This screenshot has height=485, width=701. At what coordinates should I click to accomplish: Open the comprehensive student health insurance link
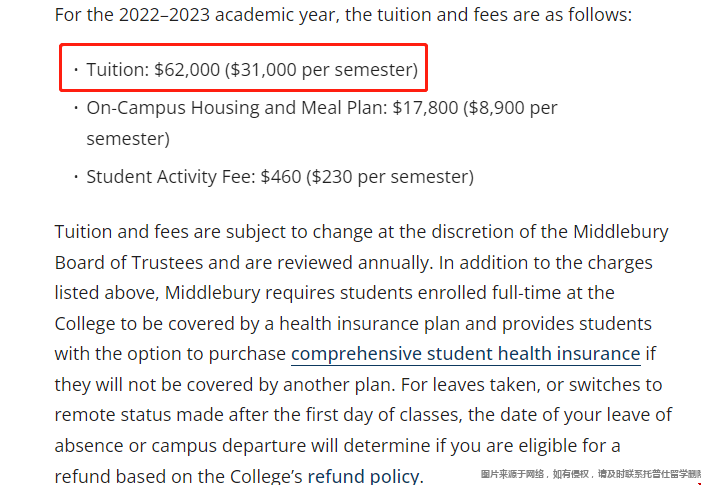click(465, 354)
